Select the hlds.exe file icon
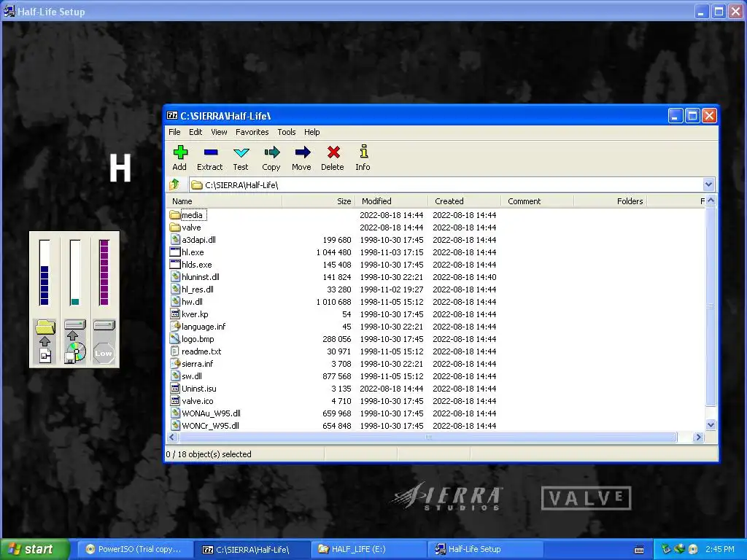 click(175, 265)
